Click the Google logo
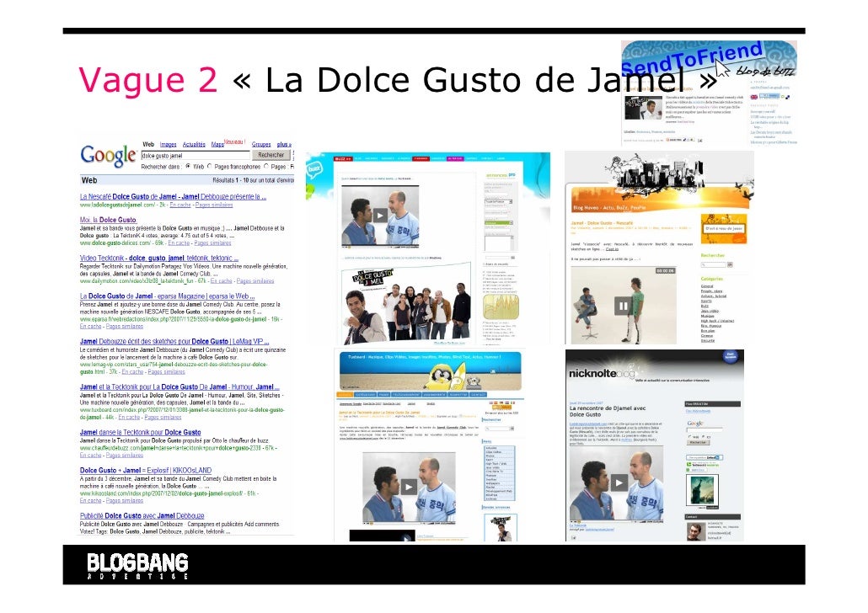 pyautogui.click(x=108, y=156)
